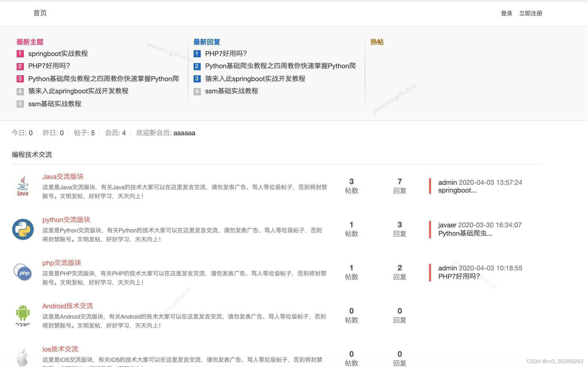588x367 pixels.
Task: Click the 会员: 4 statistic
Action: (115, 133)
